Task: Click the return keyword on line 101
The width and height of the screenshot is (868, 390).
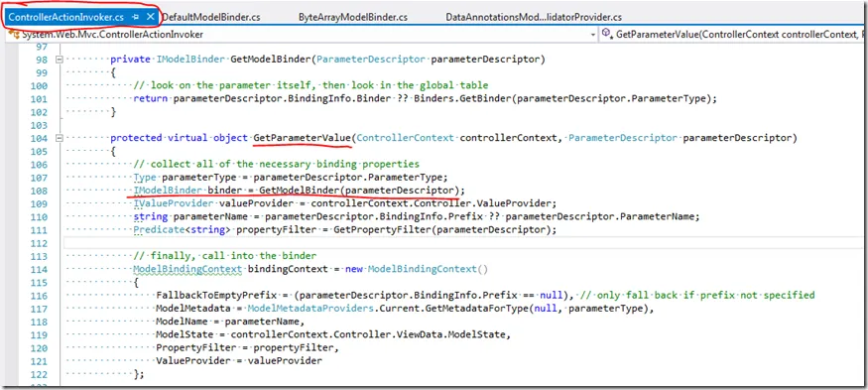Action: tap(151, 99)
